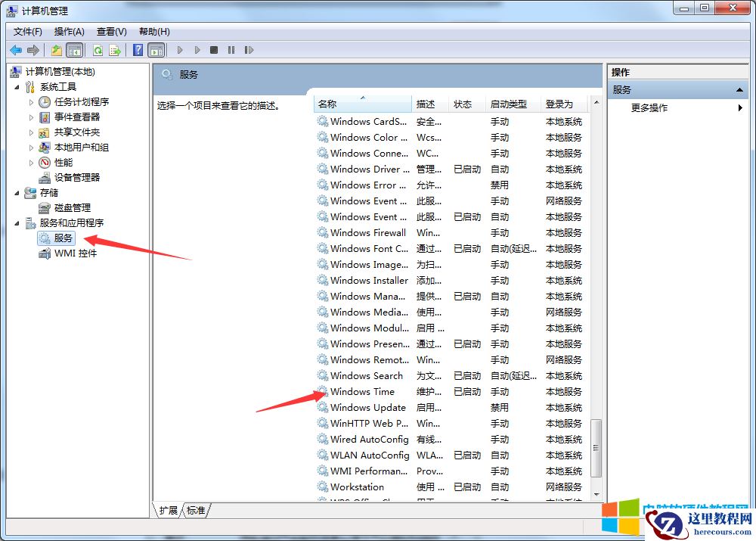The image size is (756, 541).
Task: Click the services list scroll up arrow
Action: pyautogui.click(x=596, y=102)
